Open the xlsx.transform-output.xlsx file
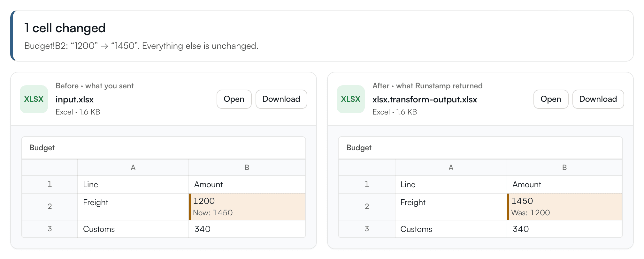 point(551,99)
